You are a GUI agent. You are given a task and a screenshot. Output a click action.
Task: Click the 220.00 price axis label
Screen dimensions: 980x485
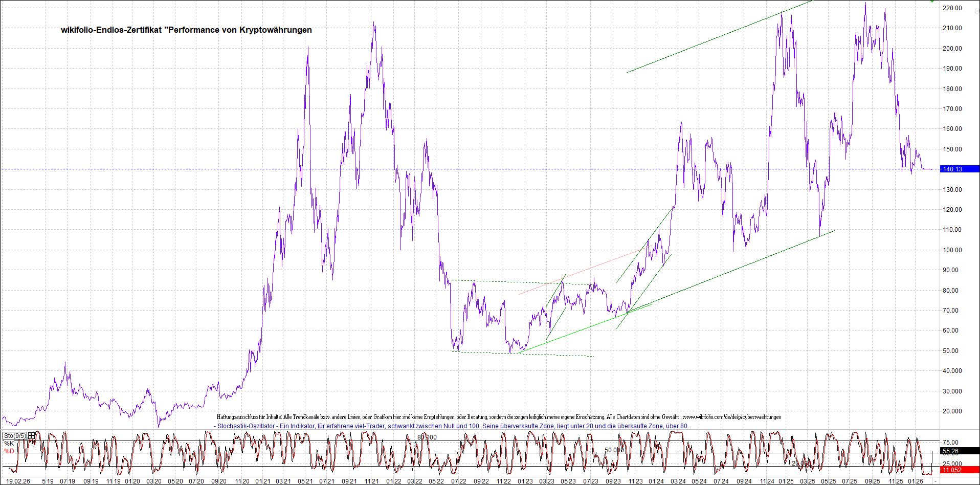952,8
